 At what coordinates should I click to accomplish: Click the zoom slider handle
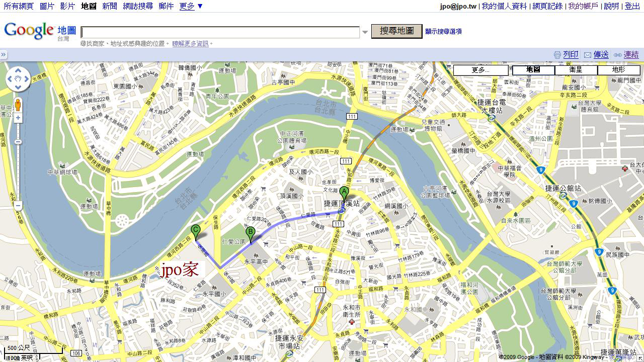(18, 142)
